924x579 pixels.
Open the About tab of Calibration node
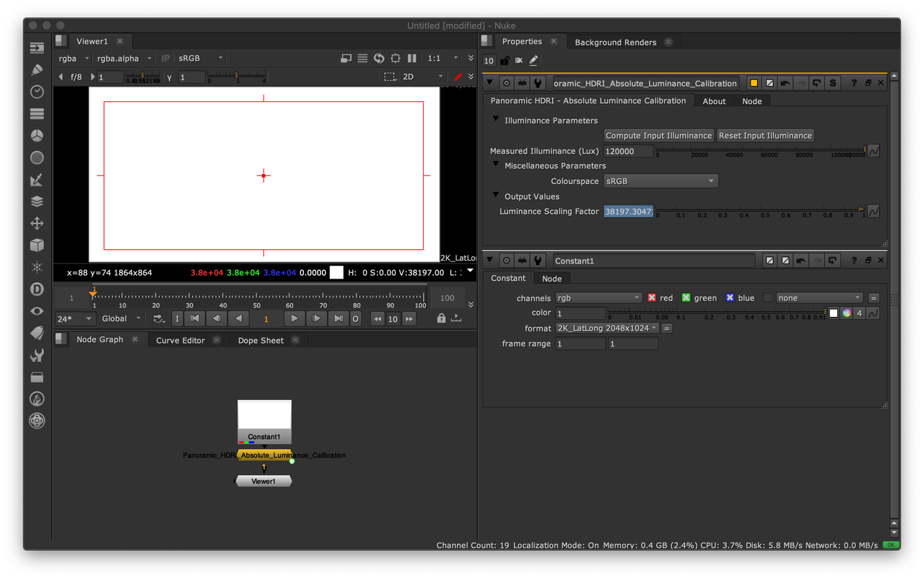pyautogui.click(x=714, y=101)
